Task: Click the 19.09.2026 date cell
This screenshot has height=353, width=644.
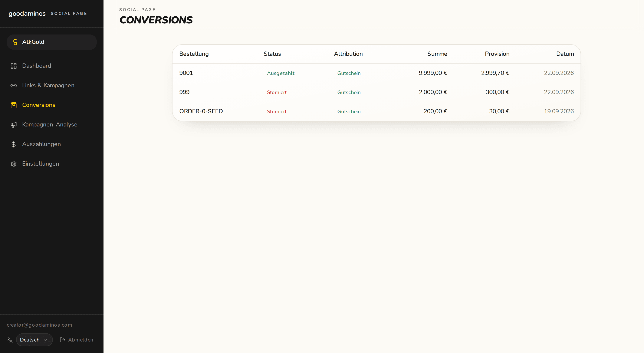Action: coord(559,111)
